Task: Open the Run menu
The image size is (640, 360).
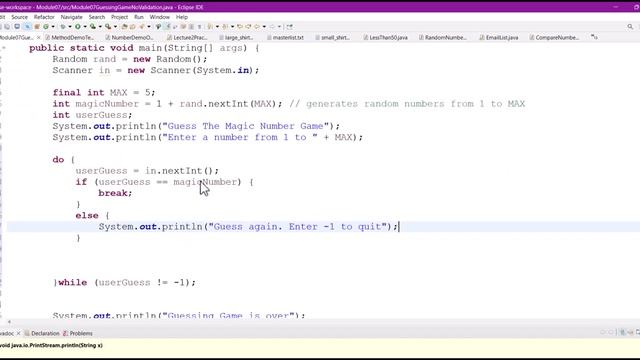Action: (139, 17)
